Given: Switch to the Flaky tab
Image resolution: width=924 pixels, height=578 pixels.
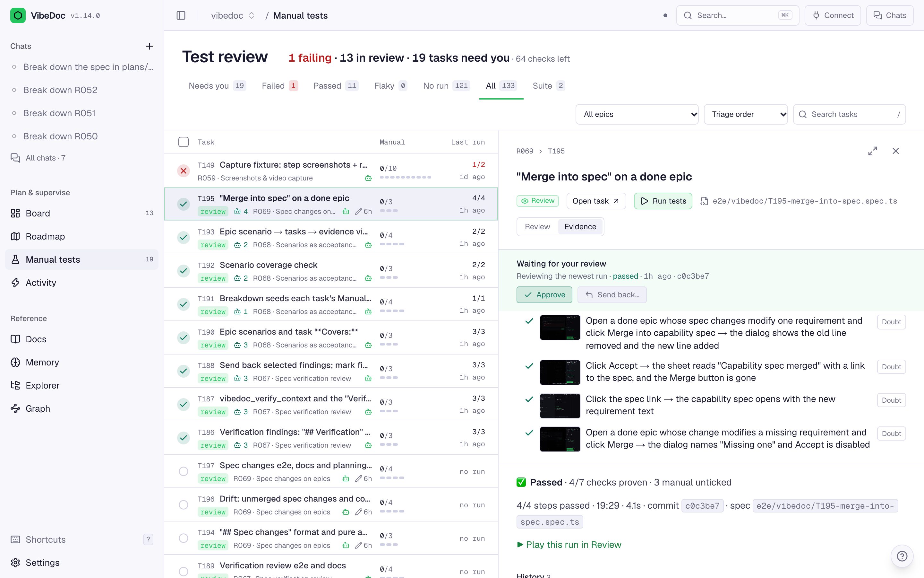Looking at the screenshot, I should [x=390, y=86].
